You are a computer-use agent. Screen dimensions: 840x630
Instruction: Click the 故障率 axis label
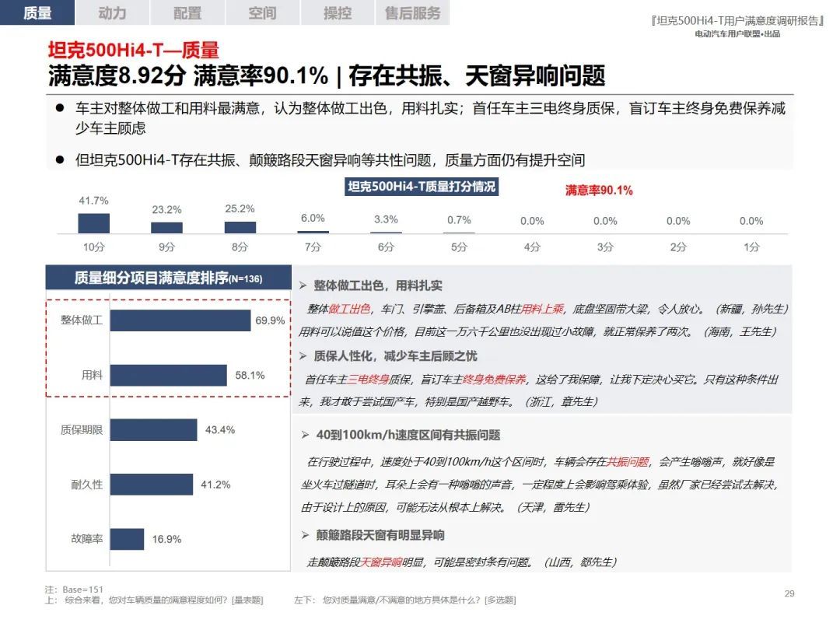coord(87,539)
